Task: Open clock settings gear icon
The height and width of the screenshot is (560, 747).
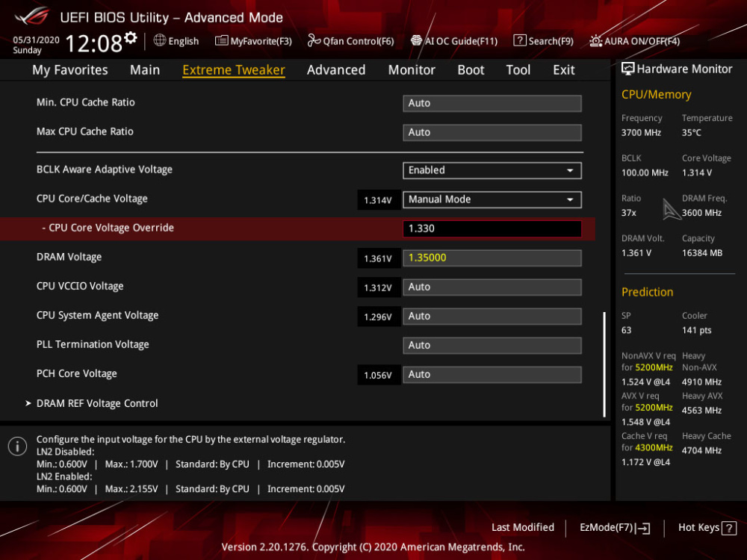Action: point(131,37)
